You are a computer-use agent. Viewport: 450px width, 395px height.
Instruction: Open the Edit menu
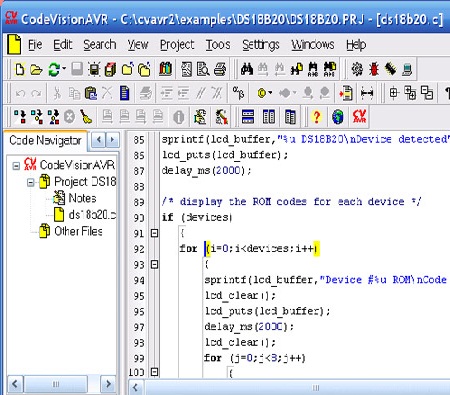[63, 45]
